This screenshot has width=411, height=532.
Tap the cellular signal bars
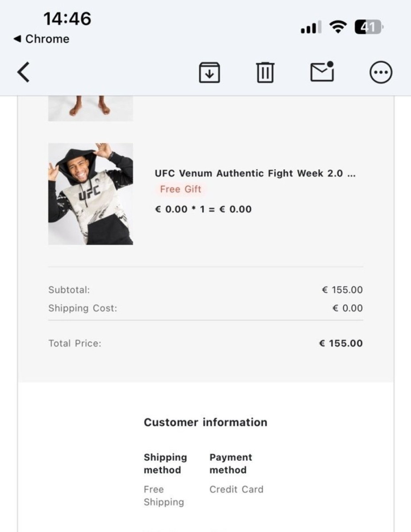click(311, 27)
